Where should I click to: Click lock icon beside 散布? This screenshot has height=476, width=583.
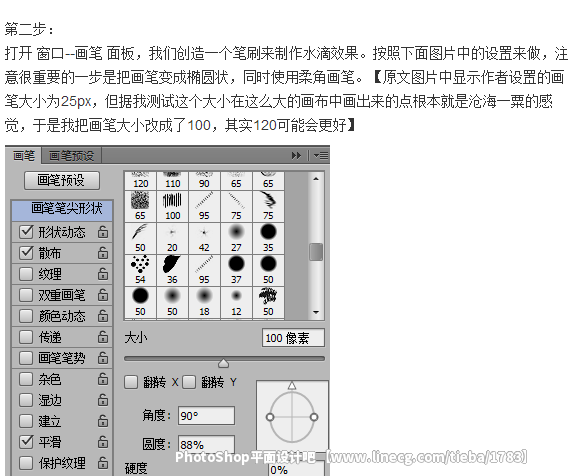point(103,253)
